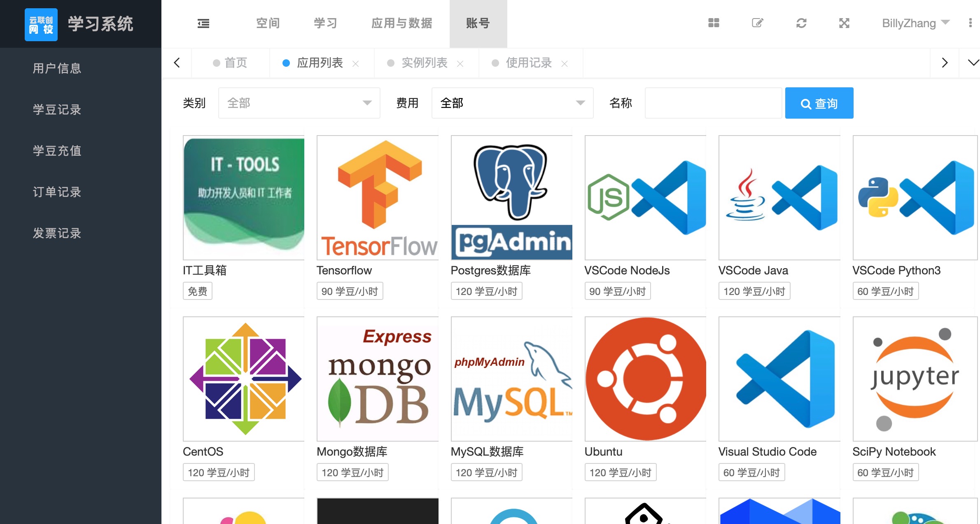The image size is (980, 524).
Task: Click the Postgres数据库 app name
Action: pos(491,270)
